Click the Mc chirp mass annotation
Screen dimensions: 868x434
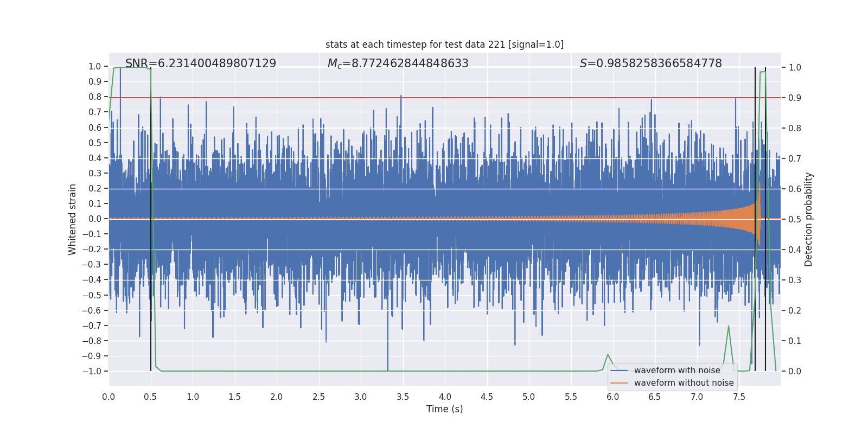[398, 63]
